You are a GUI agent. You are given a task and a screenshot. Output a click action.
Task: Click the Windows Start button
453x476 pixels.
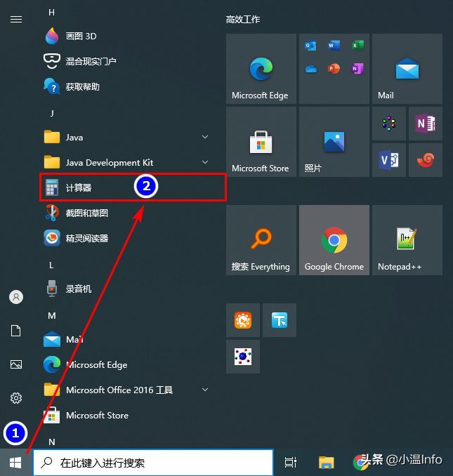(x=15, y=463)
